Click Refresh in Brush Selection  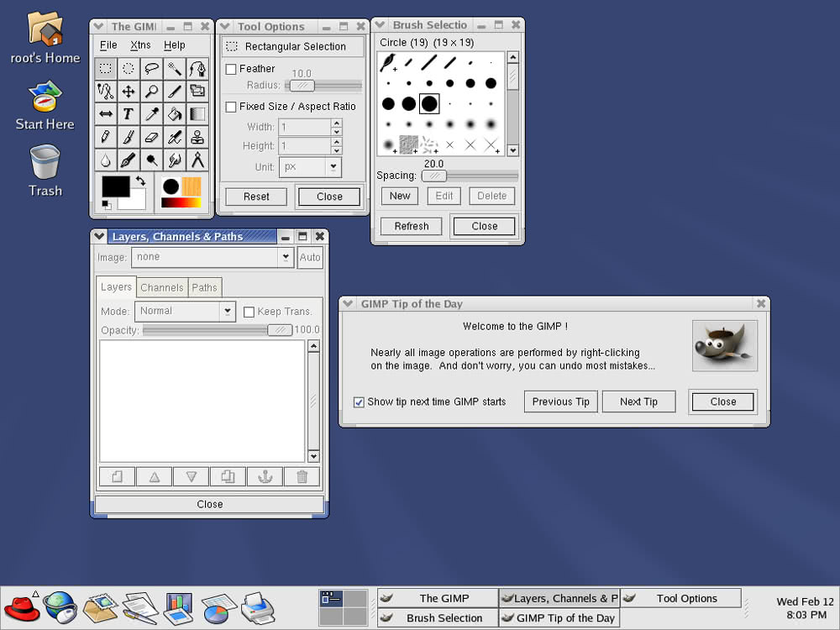click(412, 226)
